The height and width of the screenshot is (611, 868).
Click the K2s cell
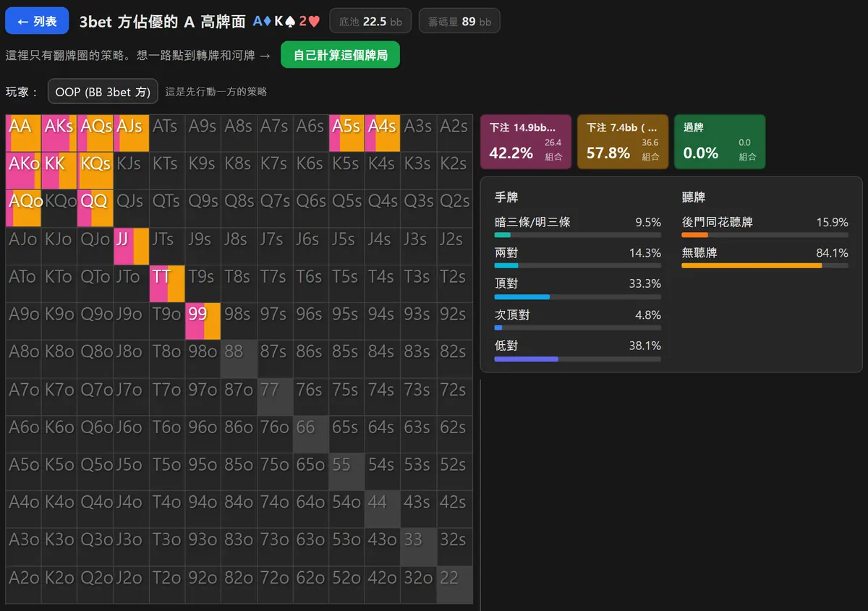[x=455, y=171]
